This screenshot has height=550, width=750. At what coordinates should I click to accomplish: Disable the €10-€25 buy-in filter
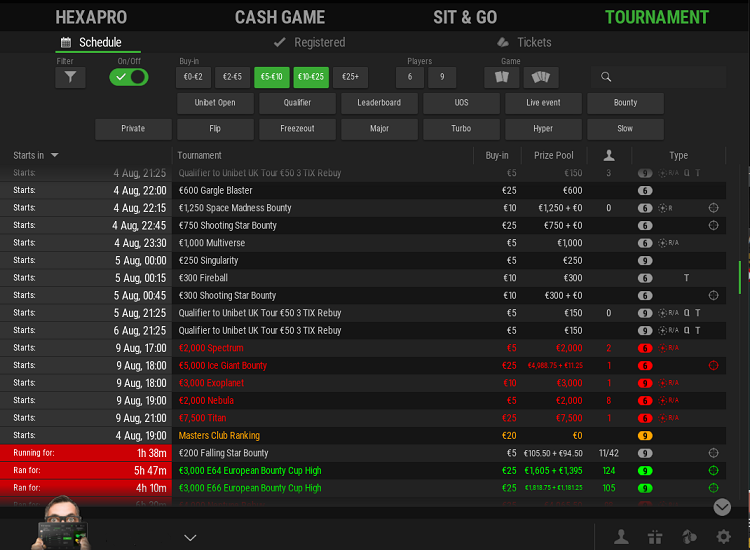point(311,77)
